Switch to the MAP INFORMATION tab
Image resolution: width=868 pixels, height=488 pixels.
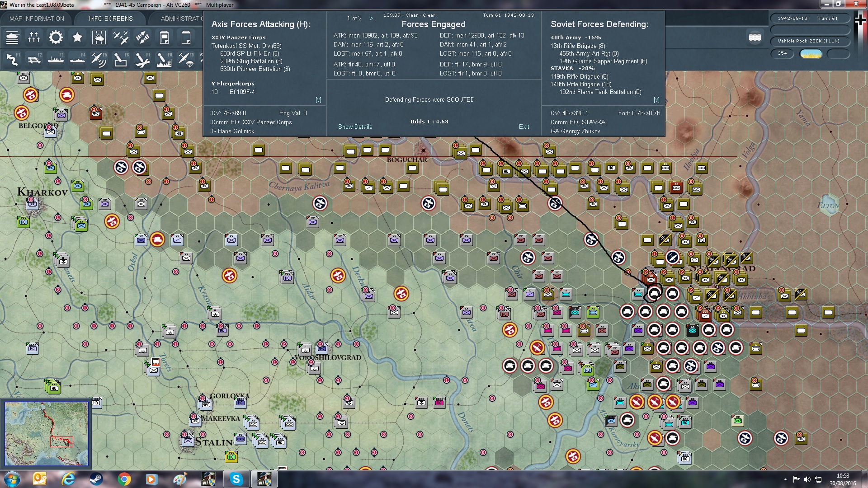(37, 19)
